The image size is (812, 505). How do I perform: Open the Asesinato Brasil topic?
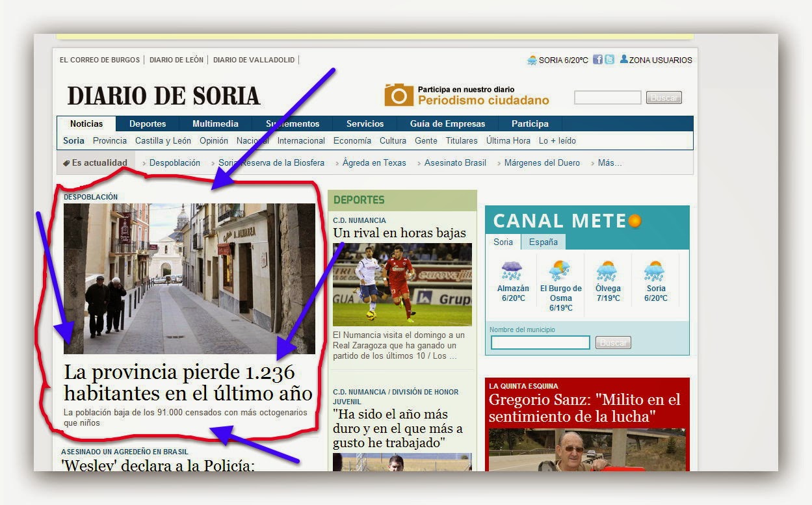point(455,162)
